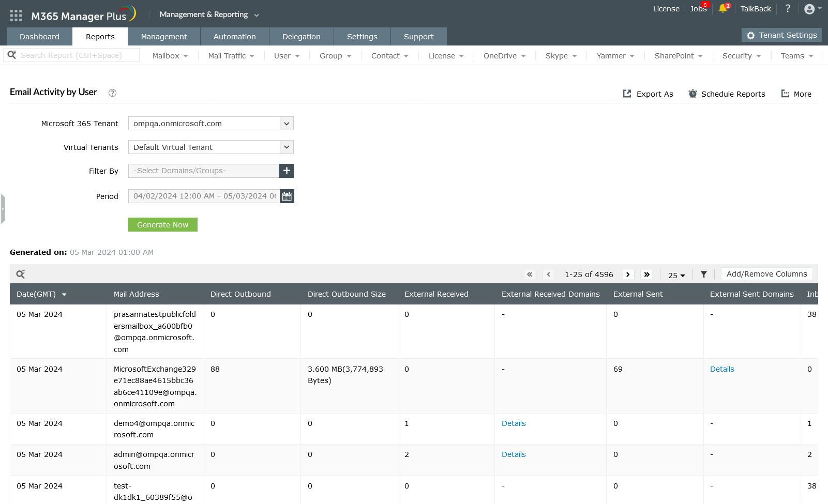Switch to the Delegation tab
The height and width of the screenshot is (504, 828).
pos(302,37)
